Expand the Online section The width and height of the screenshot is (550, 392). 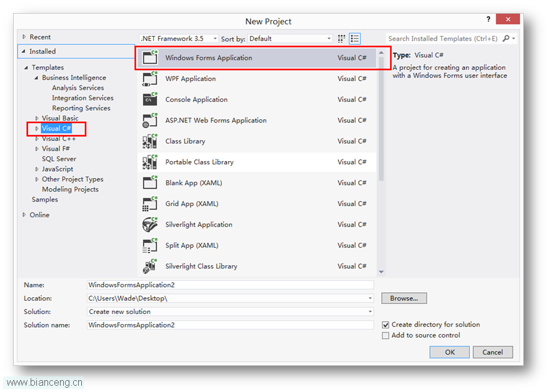point(24,215)
